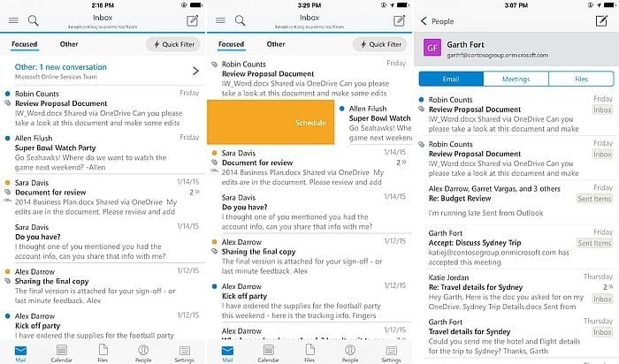
Task: Open Re: Budget Review sent message
Action: pos(516,201)
